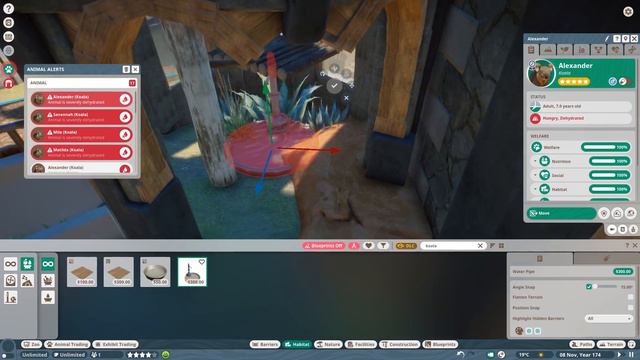Click the round icon right of Move button
The image size is (640, 360).
(604, 213)
